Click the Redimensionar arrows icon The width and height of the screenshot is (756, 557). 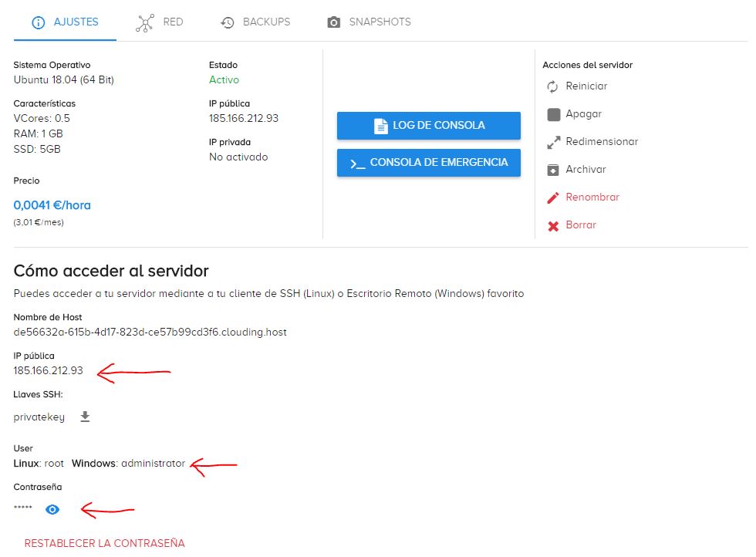click(554, 142)
